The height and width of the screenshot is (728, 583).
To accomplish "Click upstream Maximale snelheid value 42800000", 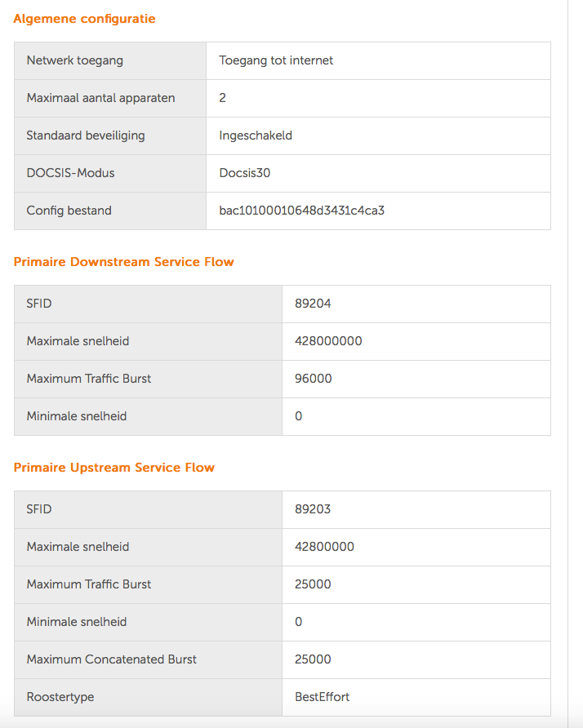I will tap(324, 547).
